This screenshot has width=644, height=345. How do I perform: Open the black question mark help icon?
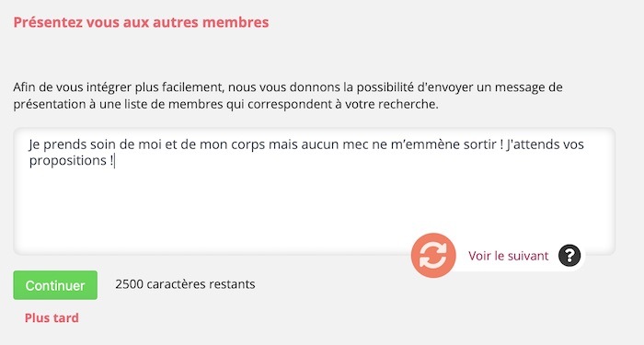click(569, 256)
